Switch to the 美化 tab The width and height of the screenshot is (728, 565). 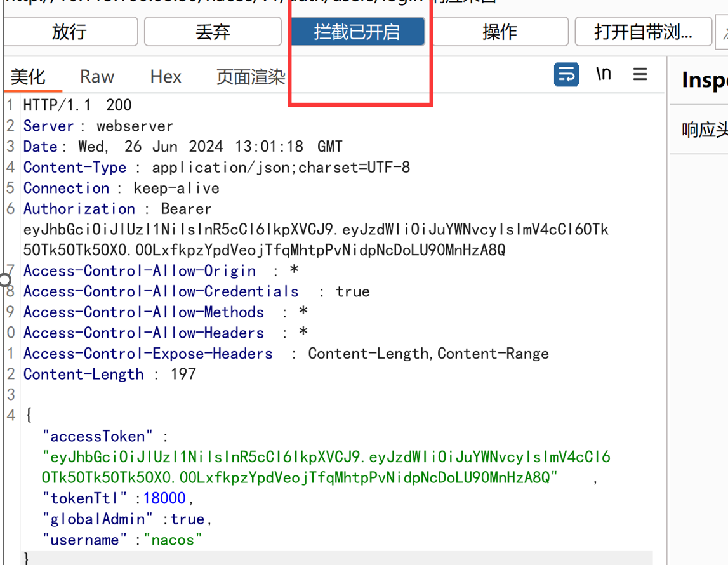(28, 77)
